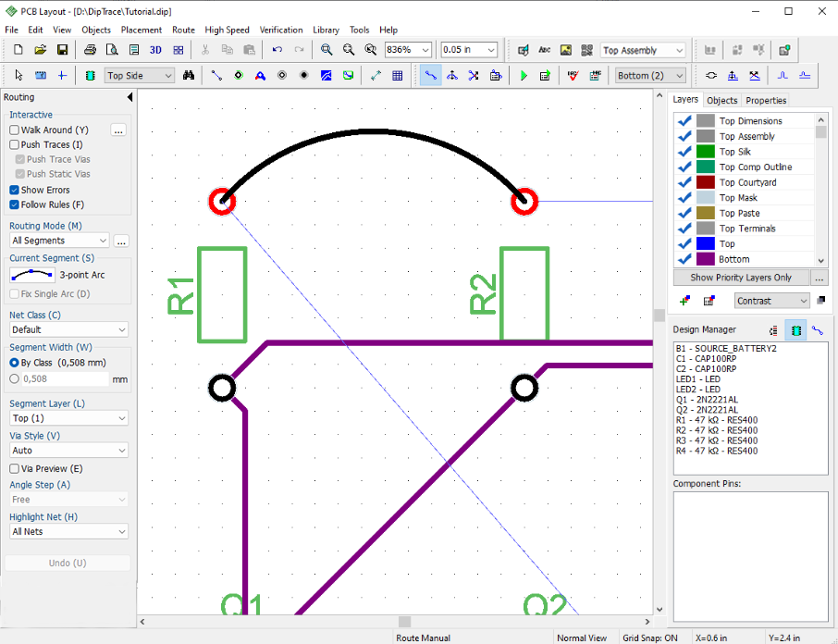Viewport: 838px width, 644px height.
Task: Select the meander trace tool icon
Action: [x=783, y=75]
